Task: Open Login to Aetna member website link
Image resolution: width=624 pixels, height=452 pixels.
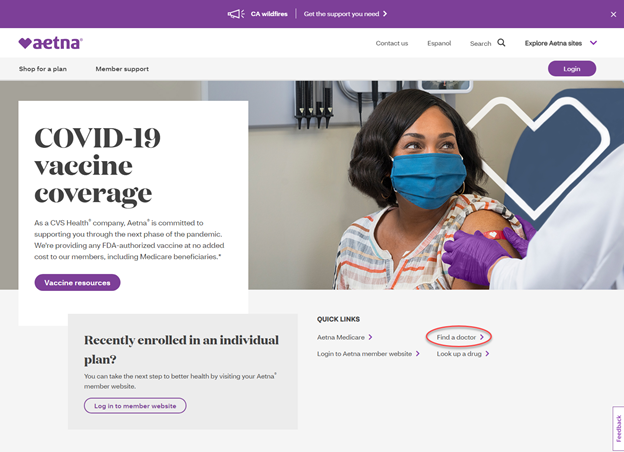Action: point(364,354)
